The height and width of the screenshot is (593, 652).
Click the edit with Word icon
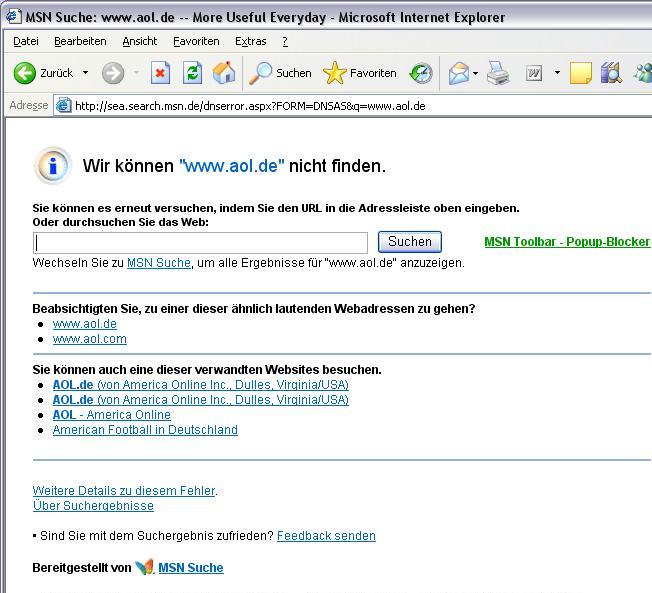(534, 74)
